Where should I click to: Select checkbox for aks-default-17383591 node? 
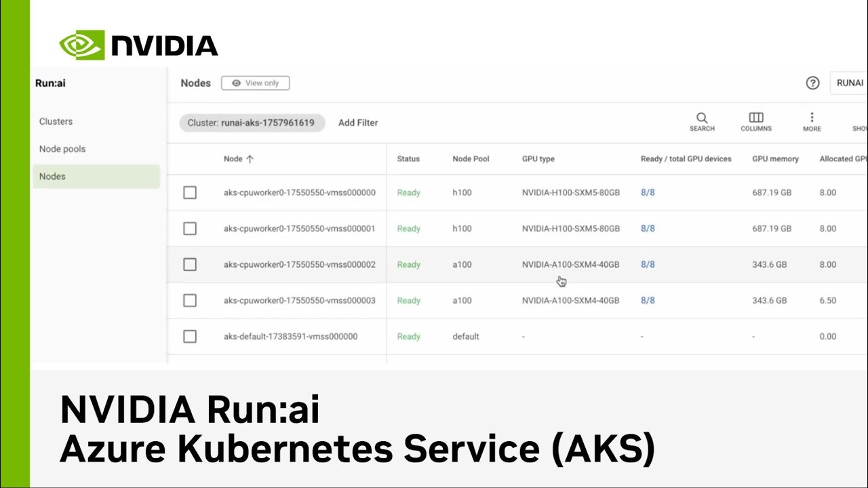pos(190,336)
